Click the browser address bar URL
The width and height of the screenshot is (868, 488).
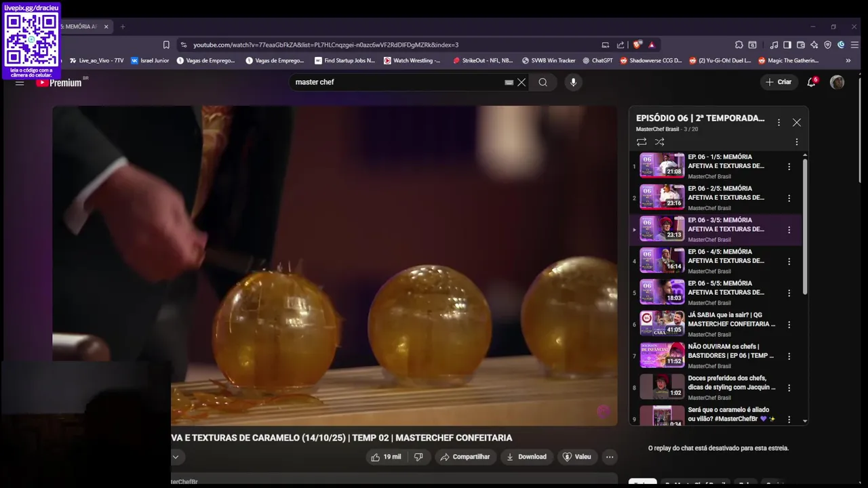point(325,45)
